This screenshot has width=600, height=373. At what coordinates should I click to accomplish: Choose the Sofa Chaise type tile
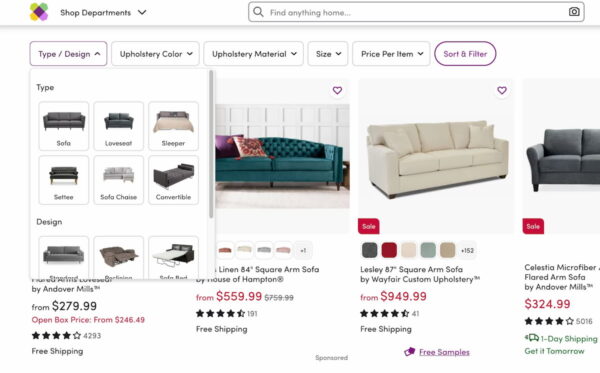click(119, 180)
